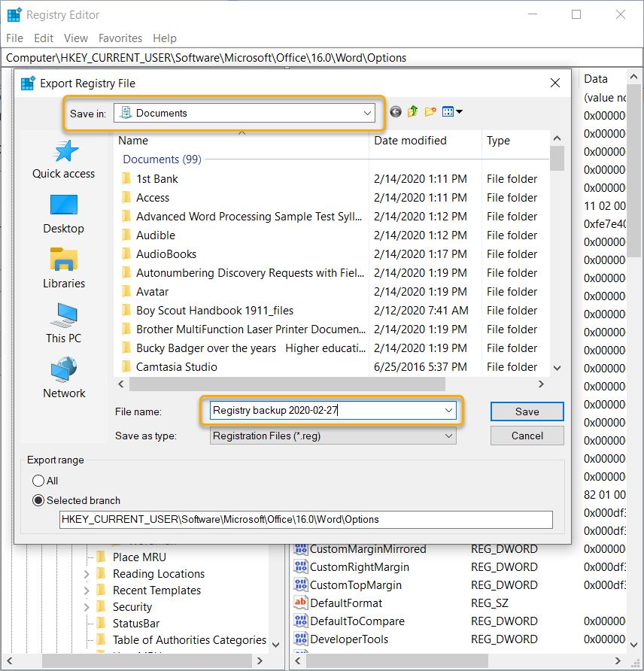Image resolution: width=644 pixels, height=671 pixels.
Task: Open the View menu
Action: 76,38
